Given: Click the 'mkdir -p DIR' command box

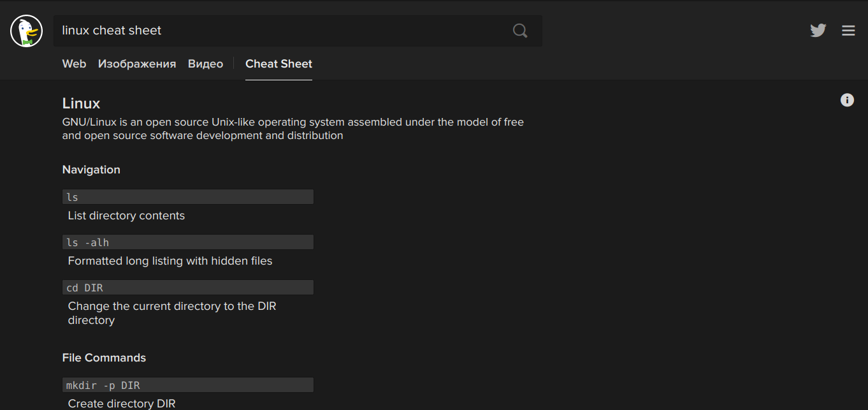Looking at the screenshot, I should pyautogui.click(x=188, y=385).
